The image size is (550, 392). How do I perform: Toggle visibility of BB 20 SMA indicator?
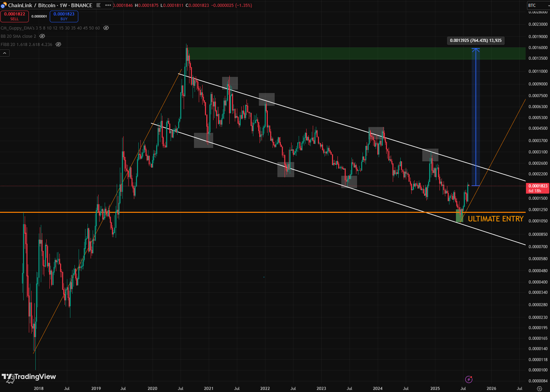pos(43,36)
